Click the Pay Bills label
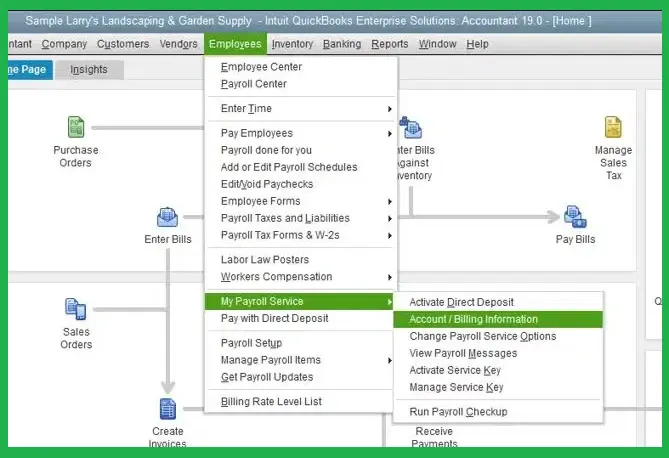Image resolution: width=669 pixels, height=458 pixels. click(575, 239)
